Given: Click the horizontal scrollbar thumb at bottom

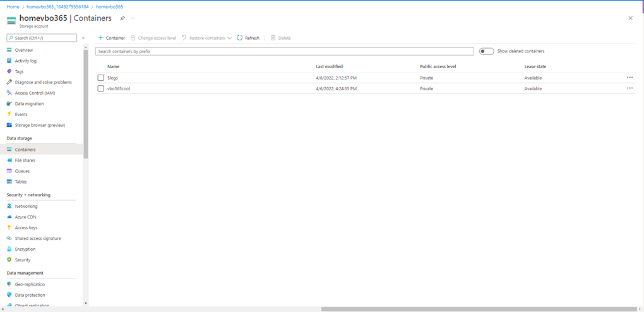Looking at the screenshot, I should (480, 309).
